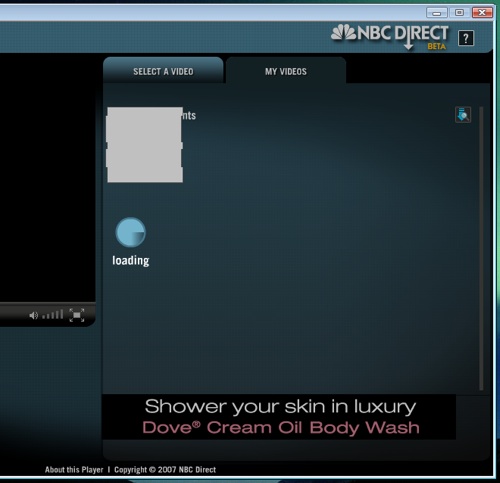Switch to the Select a Video tab
Image resolution: width=500 pixels, height=483 pixels.
163,71
